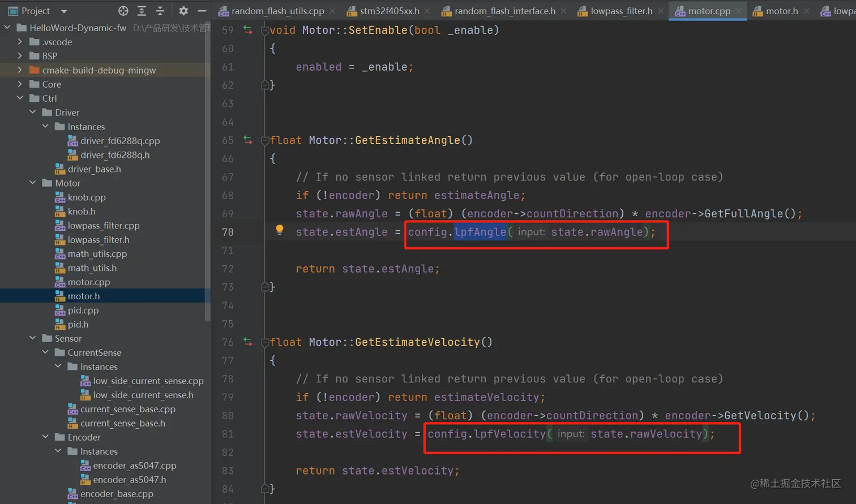The image size is (856, 504).
Task: Open Project panel options gear
Action: point(183,11)
